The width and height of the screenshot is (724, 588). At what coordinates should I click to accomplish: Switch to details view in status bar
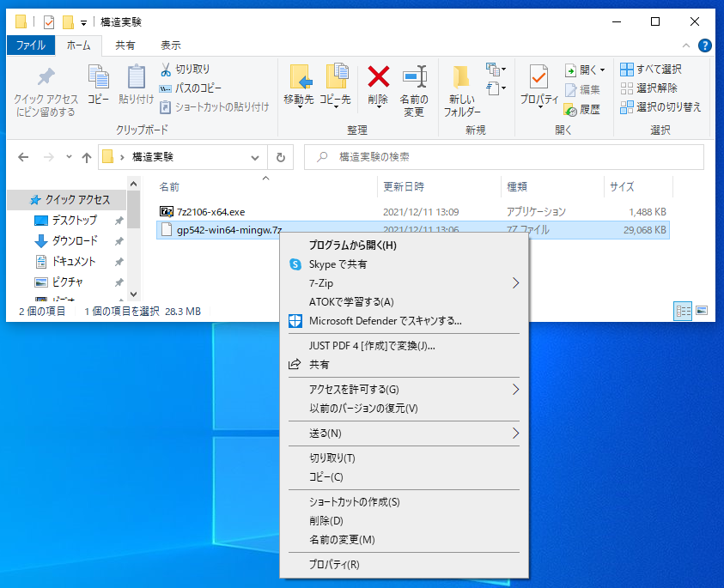coord(684,311)
